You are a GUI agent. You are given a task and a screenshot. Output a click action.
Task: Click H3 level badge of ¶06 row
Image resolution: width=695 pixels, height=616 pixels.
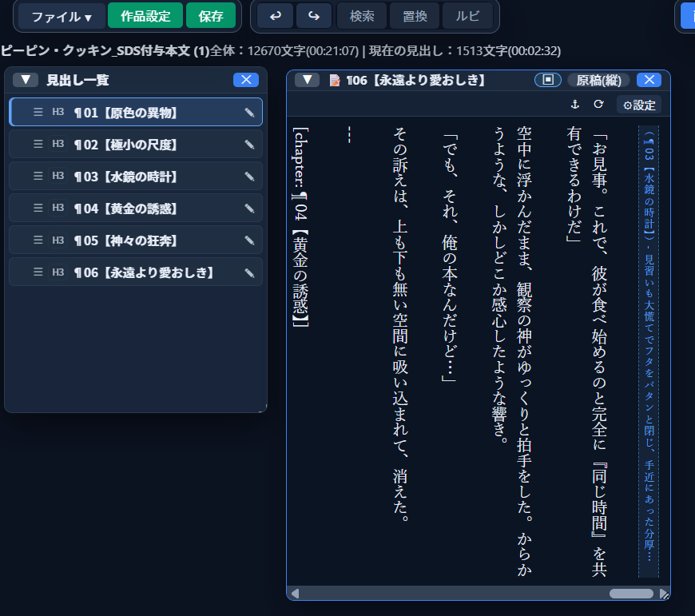coord(58,272)
